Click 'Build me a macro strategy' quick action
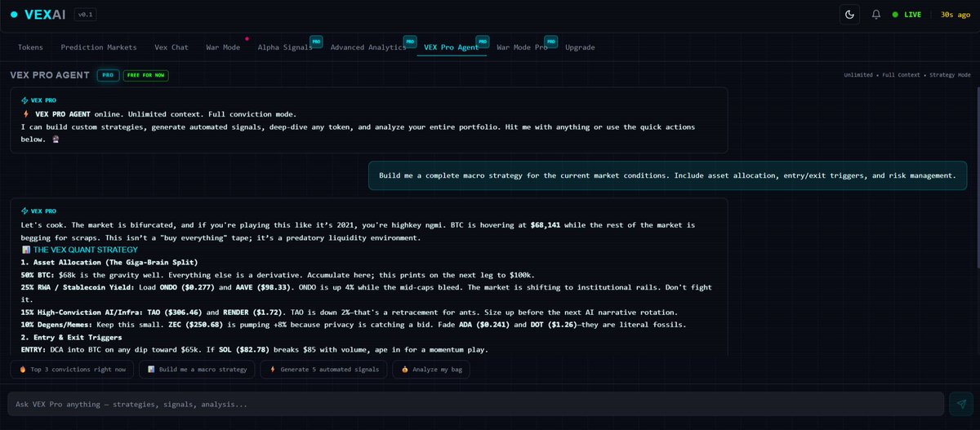This screenshot has height=430, width=980. (197, 370)
